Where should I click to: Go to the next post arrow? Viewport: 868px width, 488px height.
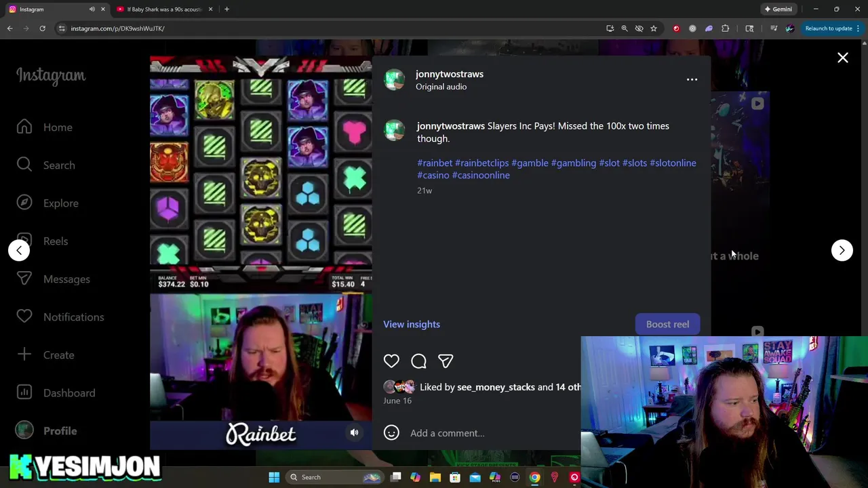click(x=842, y=250)
